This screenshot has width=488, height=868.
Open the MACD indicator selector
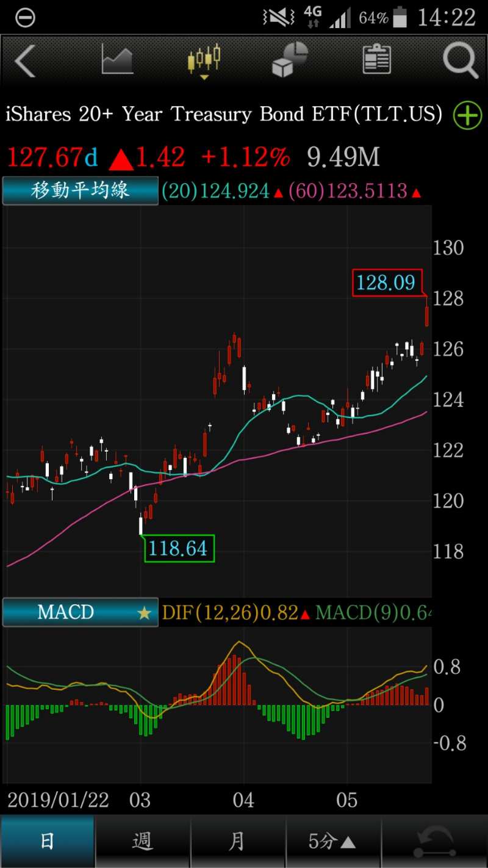tap(81, 612)
